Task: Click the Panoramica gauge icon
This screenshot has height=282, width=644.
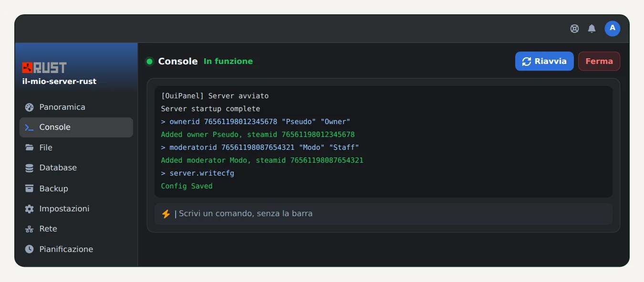Action: [x=30, y=107]
